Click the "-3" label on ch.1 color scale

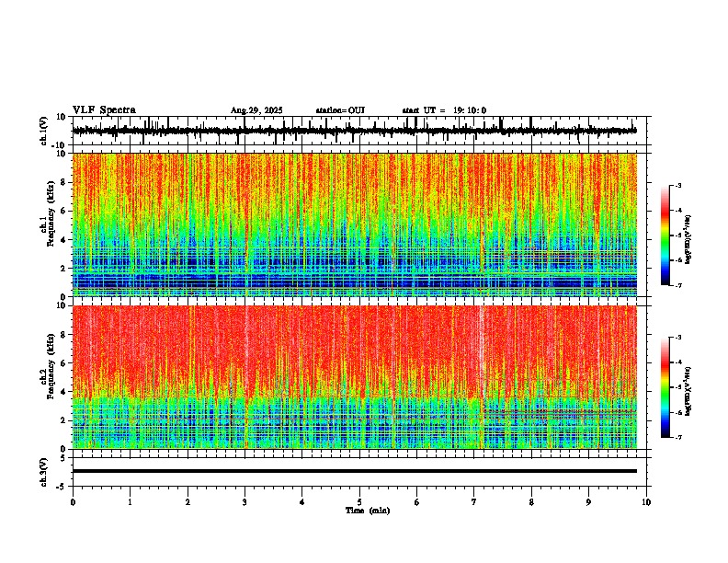tap(677, 185)
